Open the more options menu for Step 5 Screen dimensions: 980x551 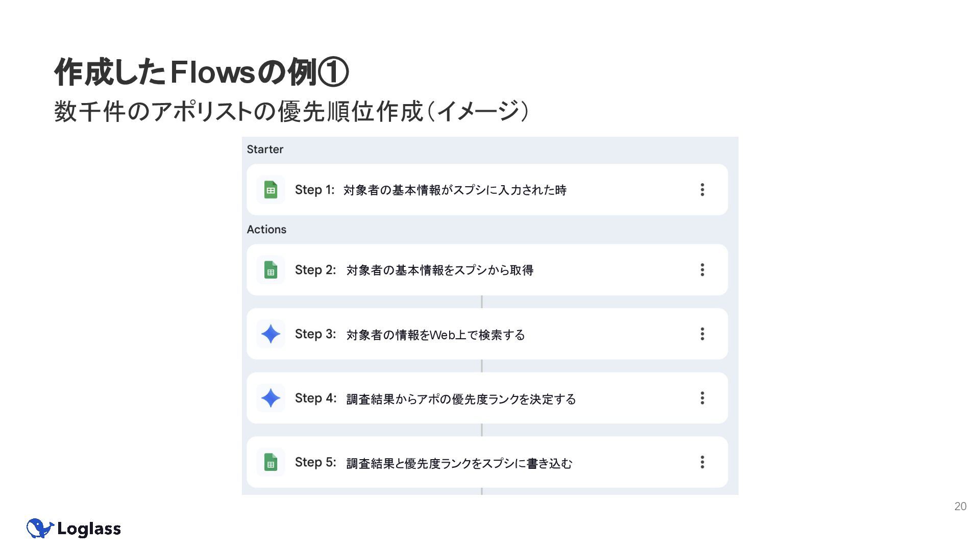pos(702,462)
